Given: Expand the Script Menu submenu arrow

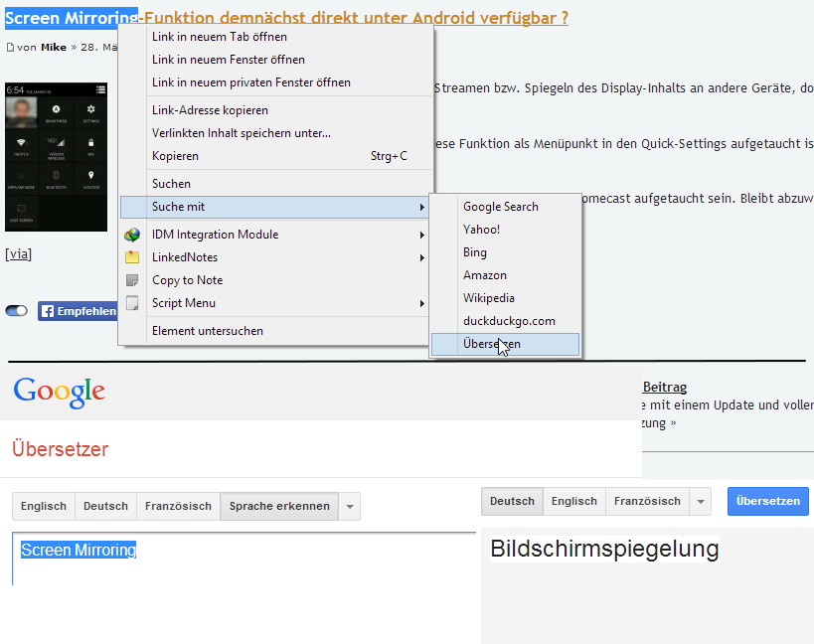Looking at the screenshot, I should [422, 303].
